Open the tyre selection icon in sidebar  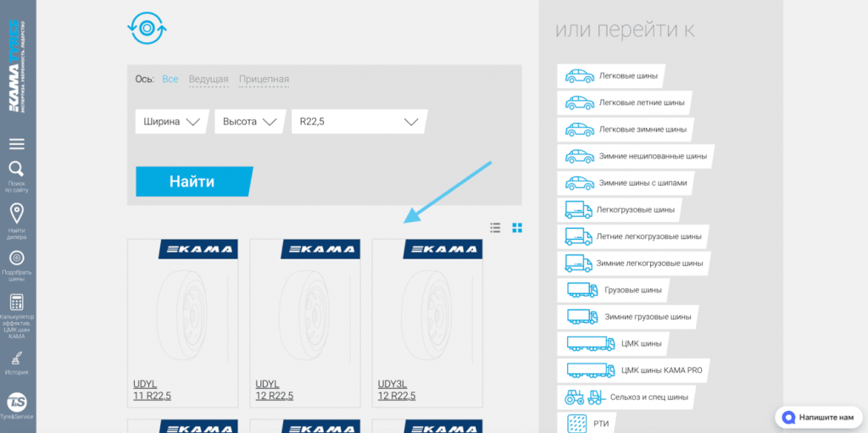(17, 258)
